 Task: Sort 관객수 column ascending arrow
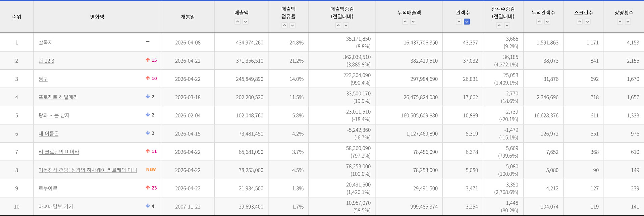point(459,21)
